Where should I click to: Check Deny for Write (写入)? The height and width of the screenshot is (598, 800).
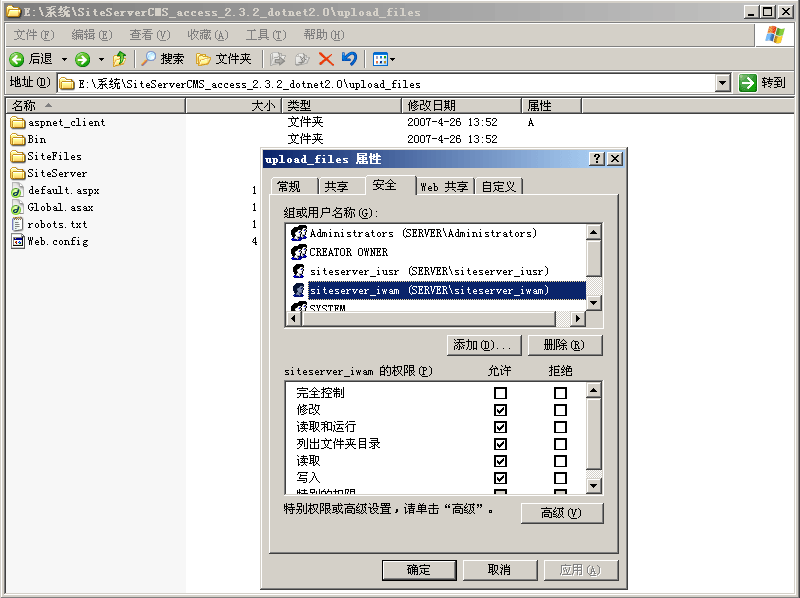click(560, 478)
